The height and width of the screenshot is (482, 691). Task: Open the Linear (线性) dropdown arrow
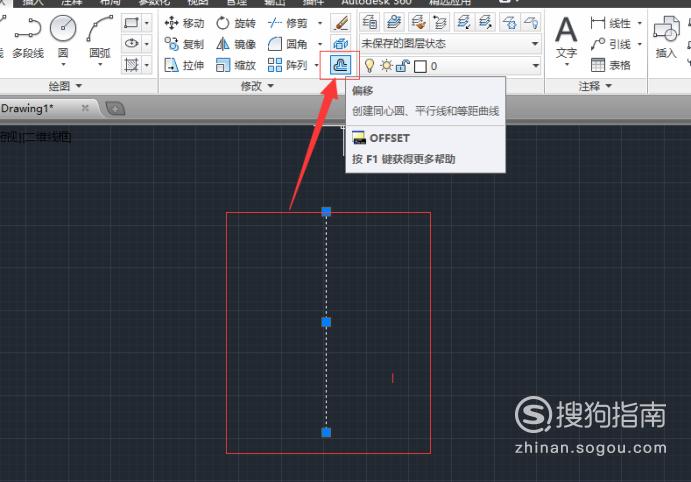pos(639,23)
